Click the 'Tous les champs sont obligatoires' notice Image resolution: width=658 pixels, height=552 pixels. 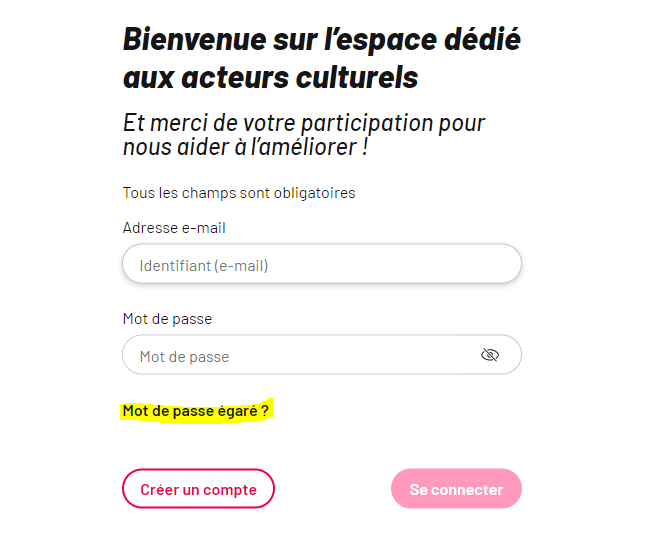[x=239, y=193]
